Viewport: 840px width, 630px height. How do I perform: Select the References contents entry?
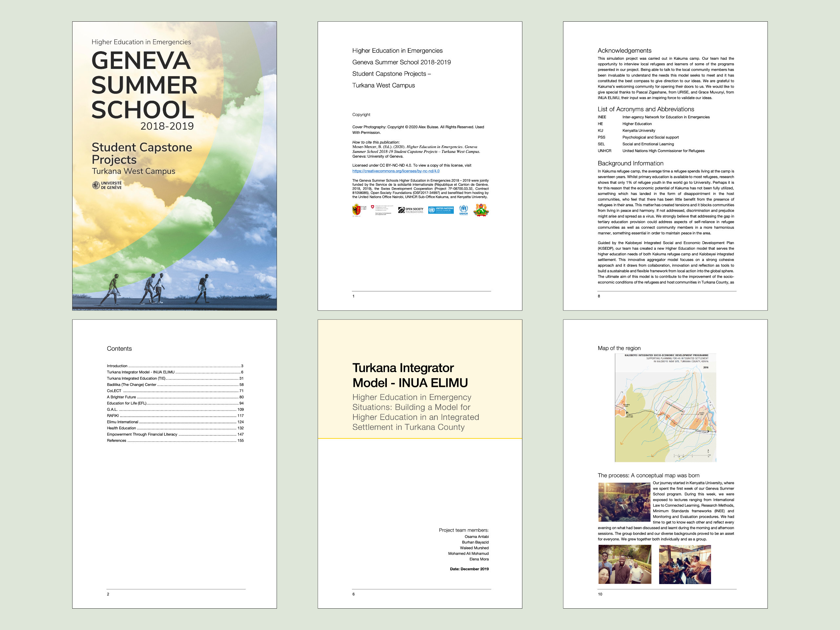point(116,440)
